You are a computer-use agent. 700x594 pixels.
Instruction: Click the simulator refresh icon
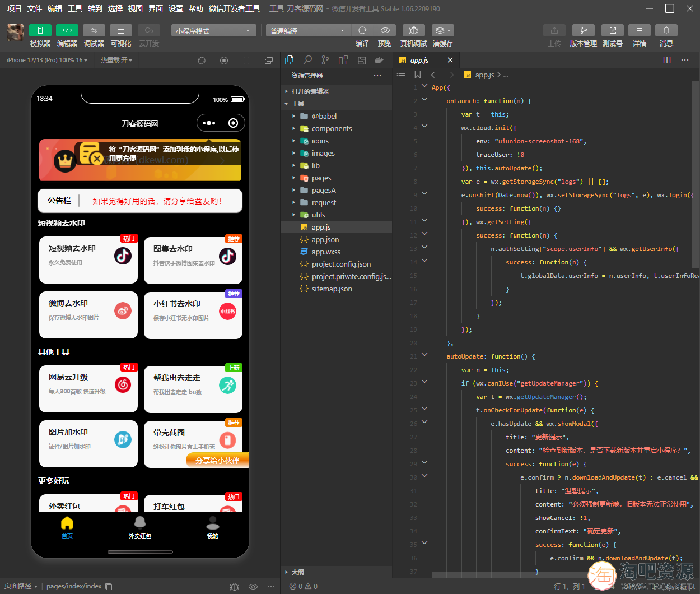point(202,61)
